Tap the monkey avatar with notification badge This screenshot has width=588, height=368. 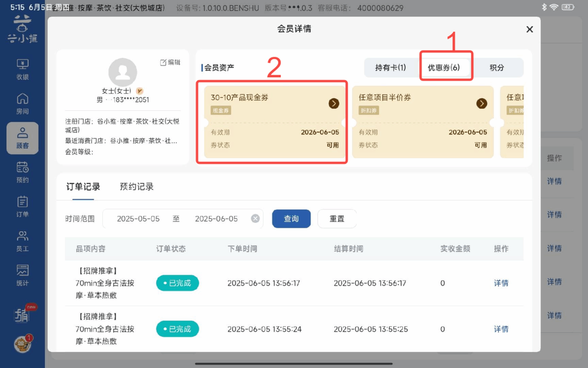coord(23,344)
